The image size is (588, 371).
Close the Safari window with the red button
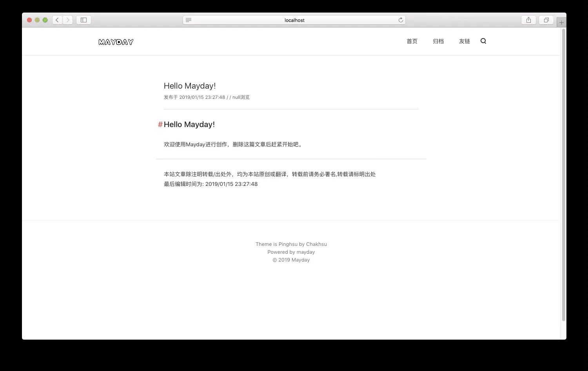click(29, 20)
